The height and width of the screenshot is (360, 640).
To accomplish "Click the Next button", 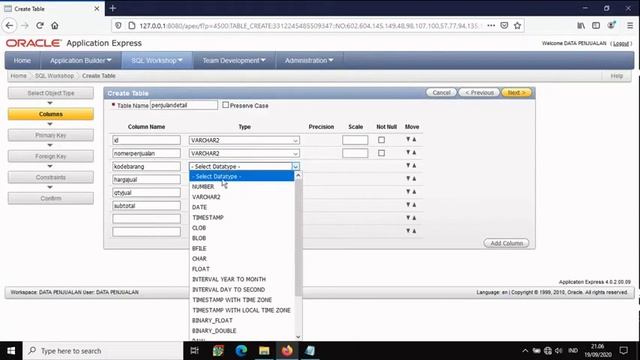I will pos(516,93).
